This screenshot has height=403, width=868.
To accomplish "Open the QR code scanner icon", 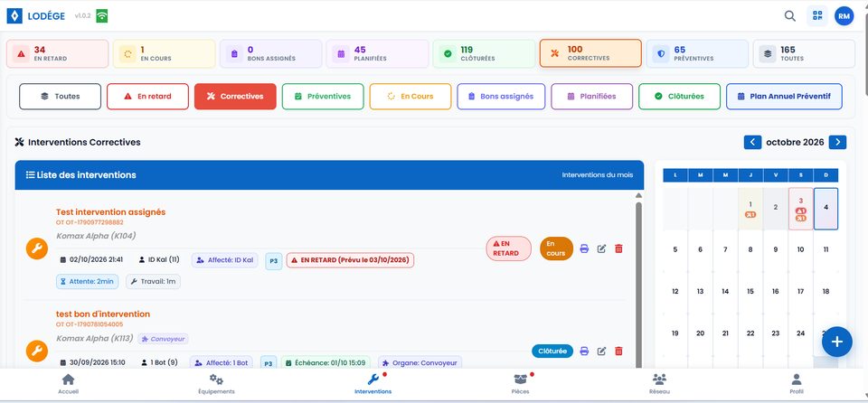I will (x=817, y=16).
